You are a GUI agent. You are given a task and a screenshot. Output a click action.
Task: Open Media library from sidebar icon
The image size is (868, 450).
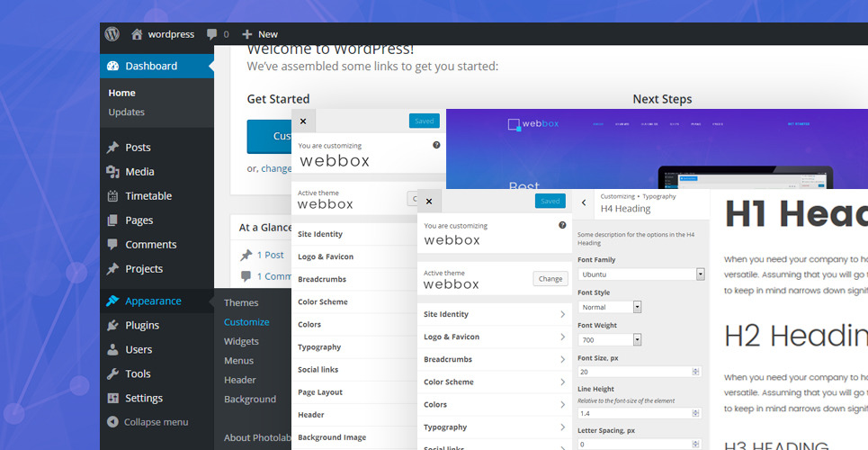tap(112, 172)
